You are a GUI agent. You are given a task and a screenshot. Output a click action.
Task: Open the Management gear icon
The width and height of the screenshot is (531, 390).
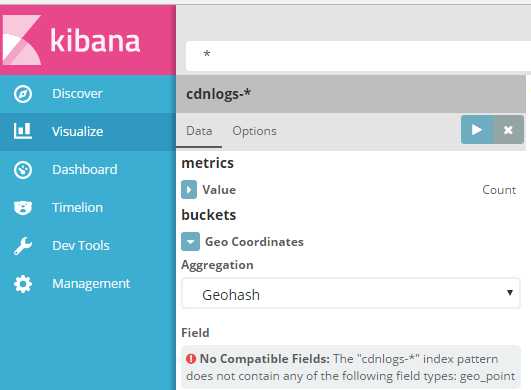23,284
